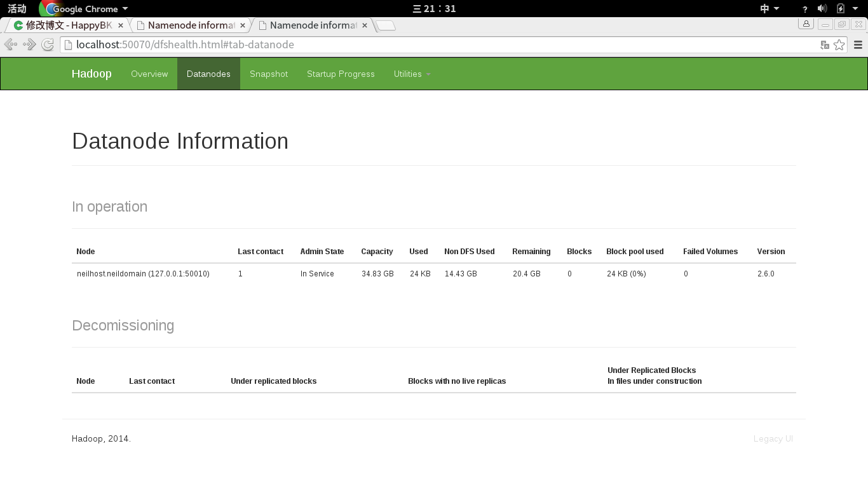This screenshot has width=868, height=488.
Task: Click the Datanode Information heading
Action: click(x=180, y=140)
